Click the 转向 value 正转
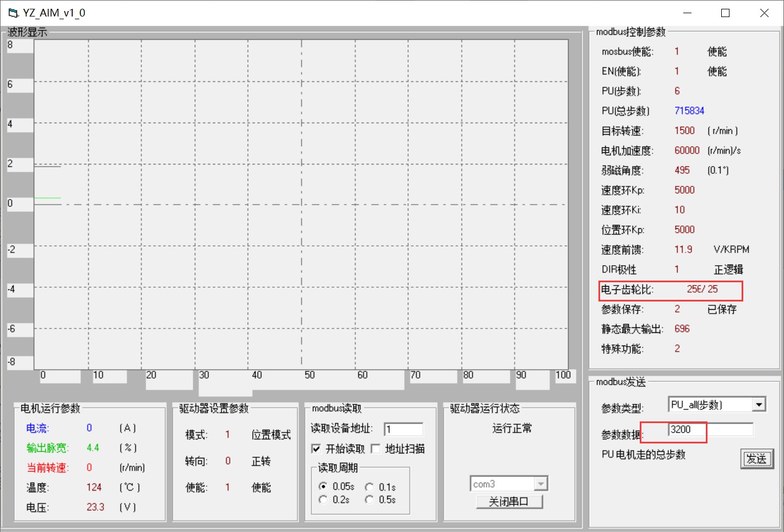Viewport: 784px width, 532px height. 261,461
